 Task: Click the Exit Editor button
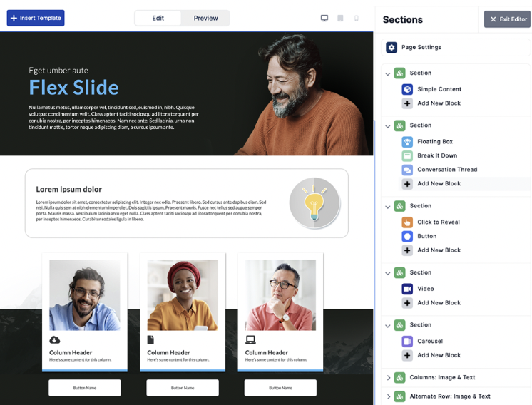507,19
